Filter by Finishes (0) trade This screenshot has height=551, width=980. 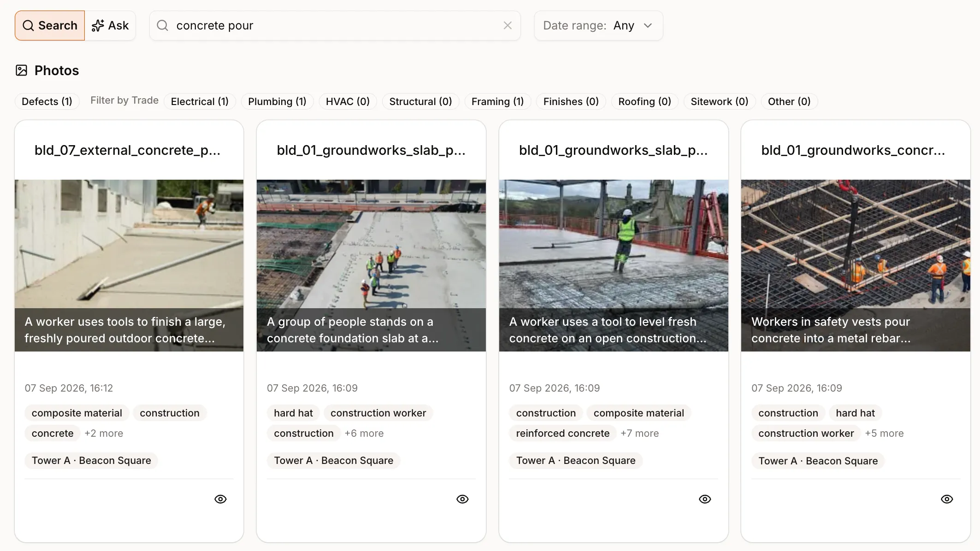click(571, 101)
